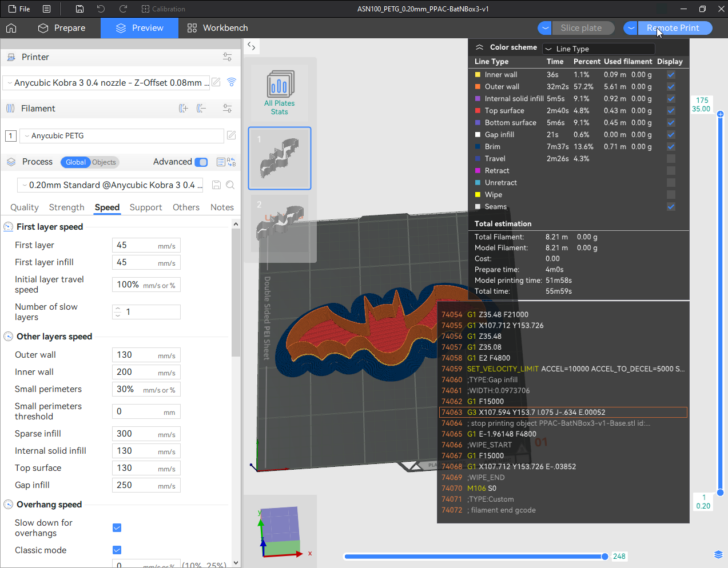Open the Others settings tab
Image resolution: width=728 pixels, height=568 pixels.
click(x=186, y=207)
